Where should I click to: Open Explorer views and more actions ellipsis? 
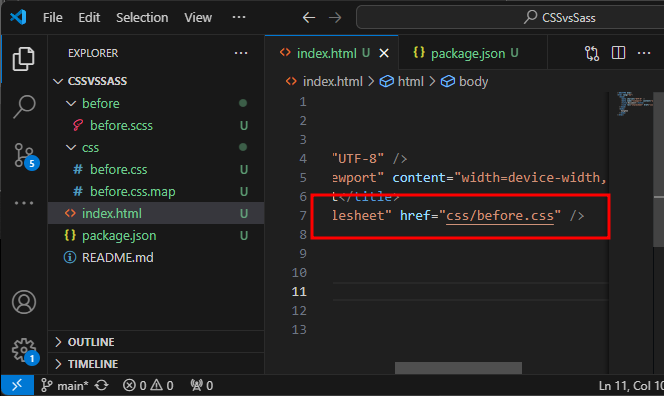pyautogui.click(x=241, y=53)
